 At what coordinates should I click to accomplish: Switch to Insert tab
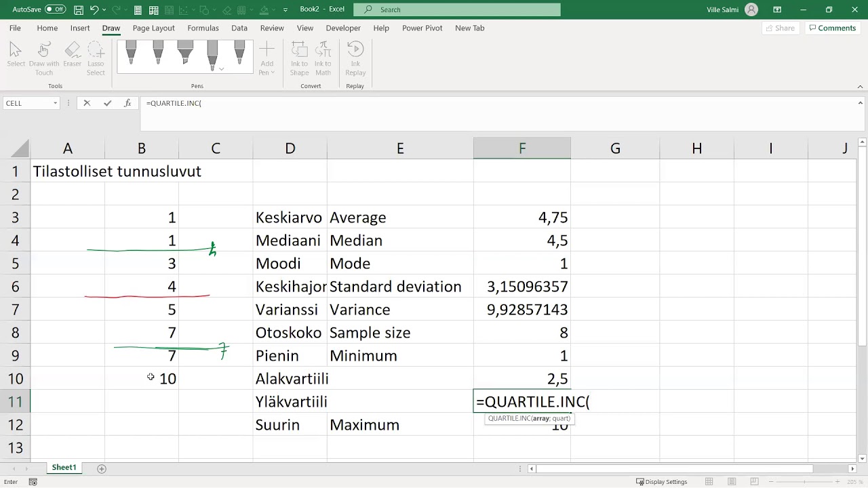pos(80,28)
